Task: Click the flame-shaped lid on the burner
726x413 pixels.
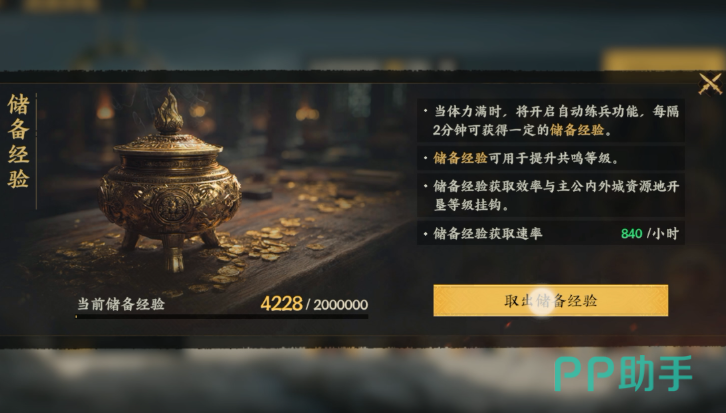Action: click(x=169, y=112)
